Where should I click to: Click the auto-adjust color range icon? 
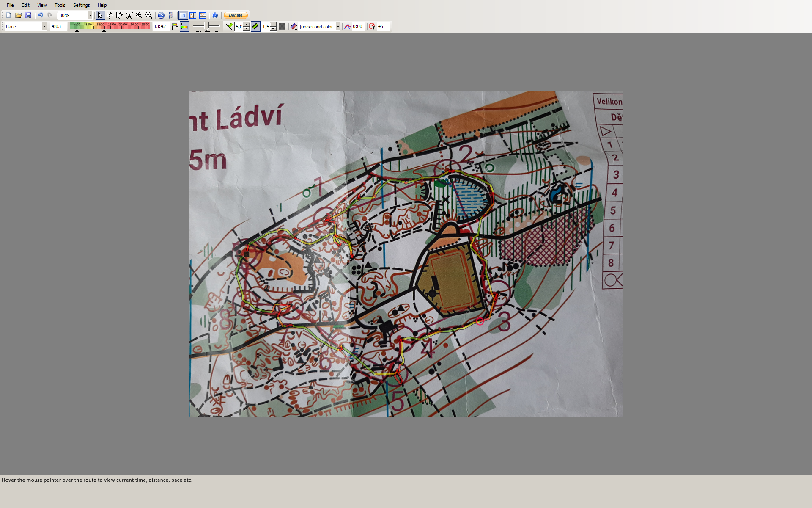174,26
